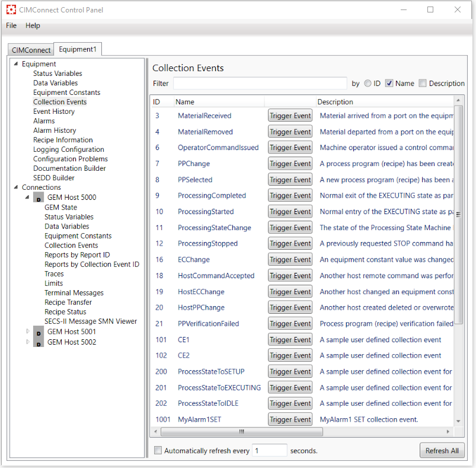Select Event History in the tree
The width and height of the screenshot is (476, 468).
click(54, 112)
